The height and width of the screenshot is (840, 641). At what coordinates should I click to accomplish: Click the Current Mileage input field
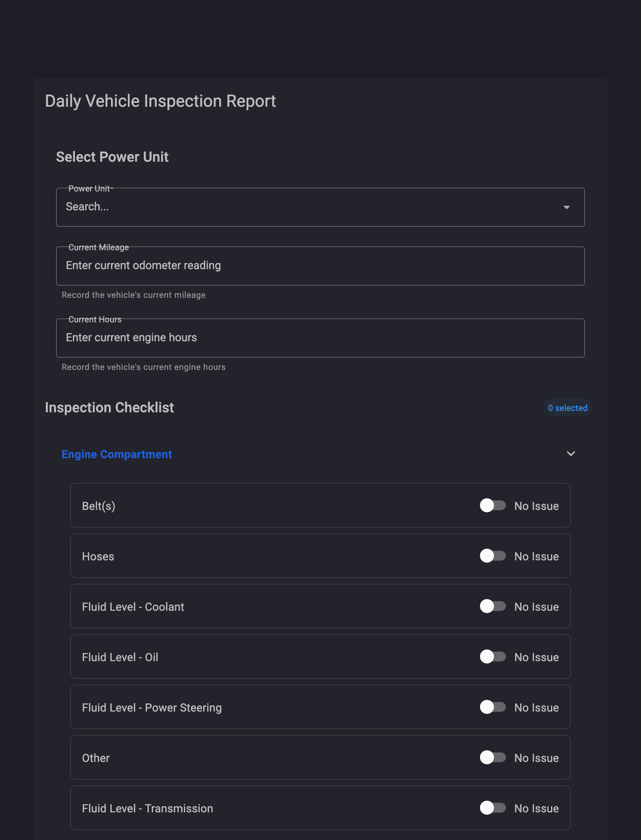click(320, 266)
